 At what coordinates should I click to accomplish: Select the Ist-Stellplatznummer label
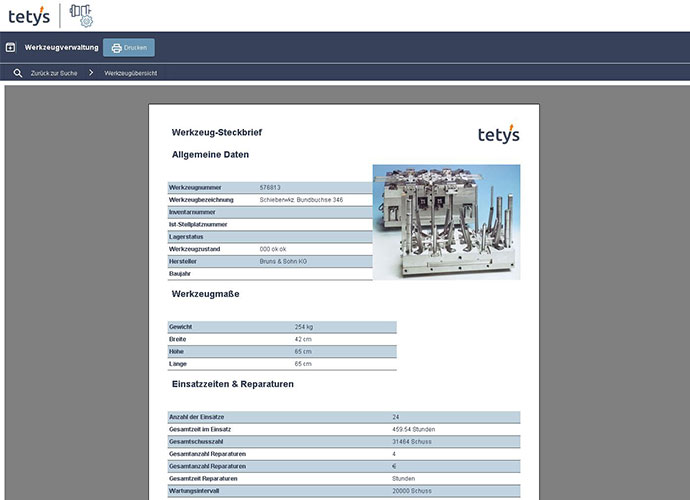tap(198, 224)
